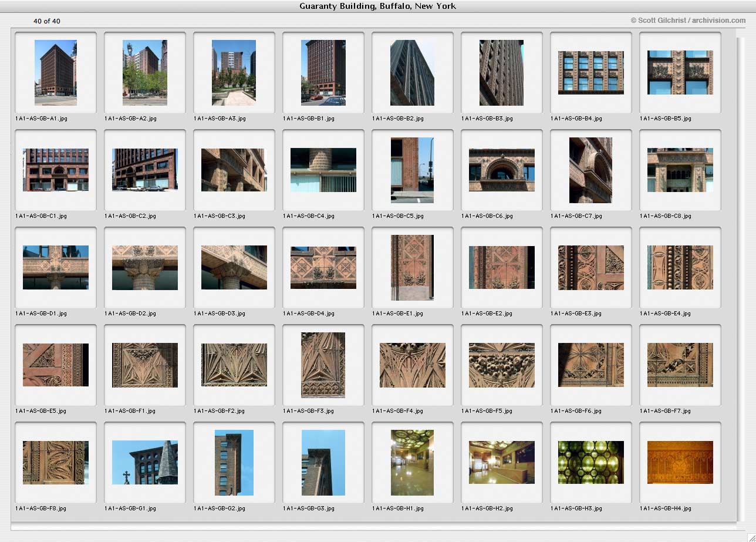Click thumbnail 1A1-AS-GB-F2.jpg

[234, 365]
